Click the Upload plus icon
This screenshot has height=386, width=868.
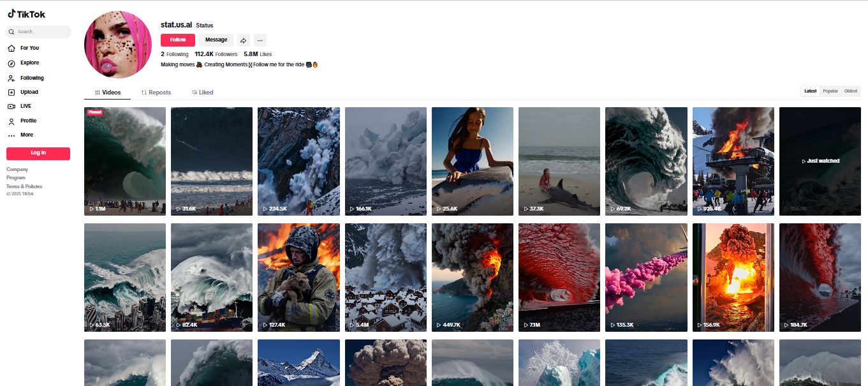[11, 93]
